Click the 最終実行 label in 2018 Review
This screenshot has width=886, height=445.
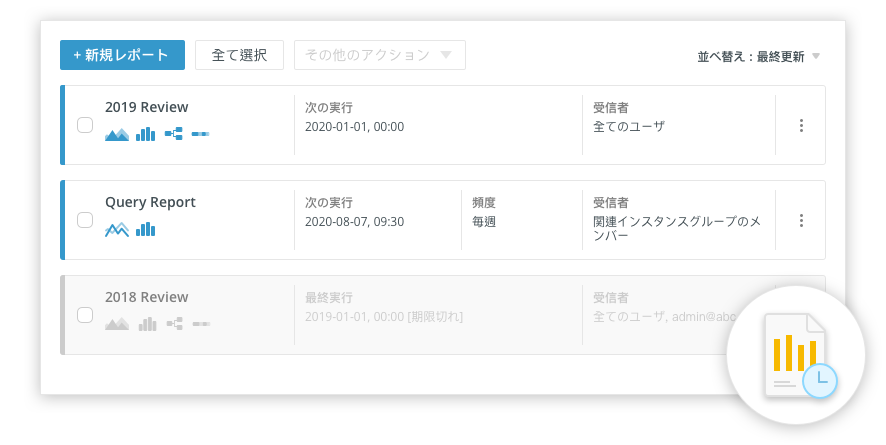point(328,298)
